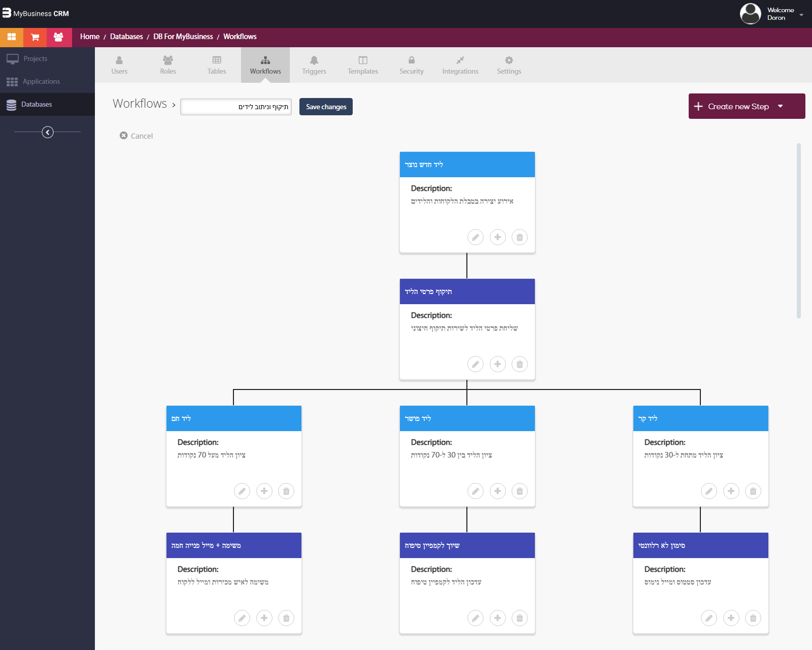Delete the 'ליד קר' step

(x=753, y=491)
